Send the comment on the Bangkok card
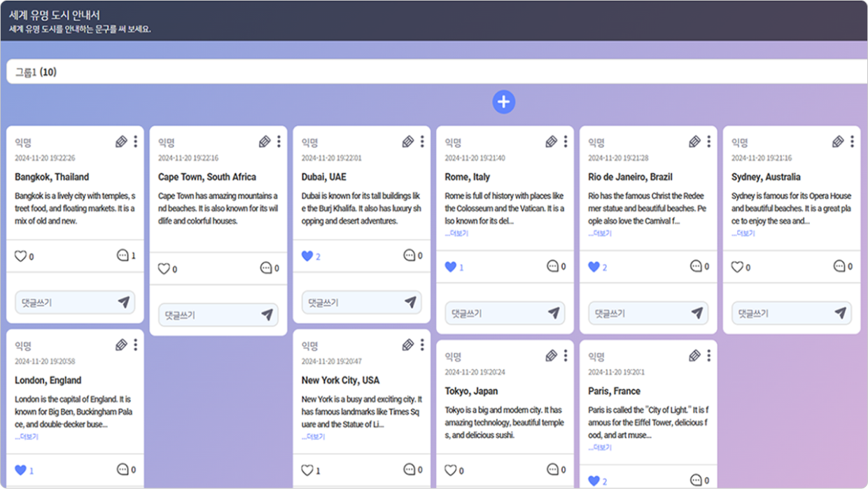This screenshot has height=489, width=868. 124,303
